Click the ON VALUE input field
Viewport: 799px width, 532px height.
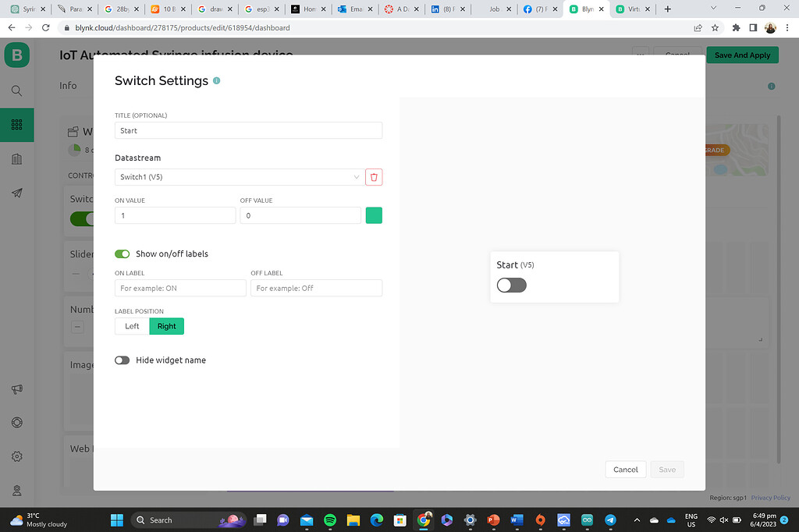pyautogui.click(x=175, y=215)
